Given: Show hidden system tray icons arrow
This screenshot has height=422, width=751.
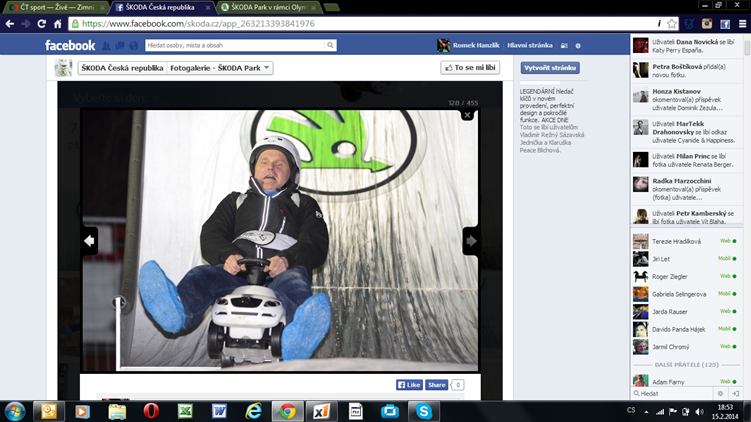Looking at the screenshot, I should 646,411.
